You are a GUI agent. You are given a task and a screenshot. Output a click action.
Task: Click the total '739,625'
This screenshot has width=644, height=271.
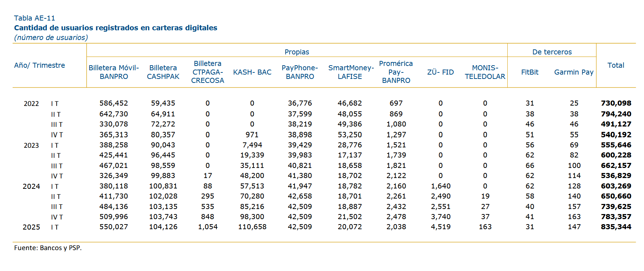(x=616, y=207)
